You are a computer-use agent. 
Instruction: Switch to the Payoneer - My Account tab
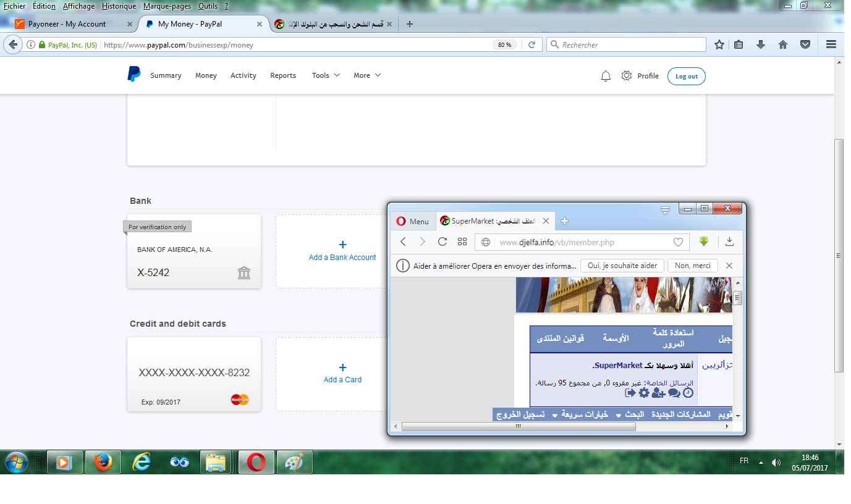tap(74, 24)
